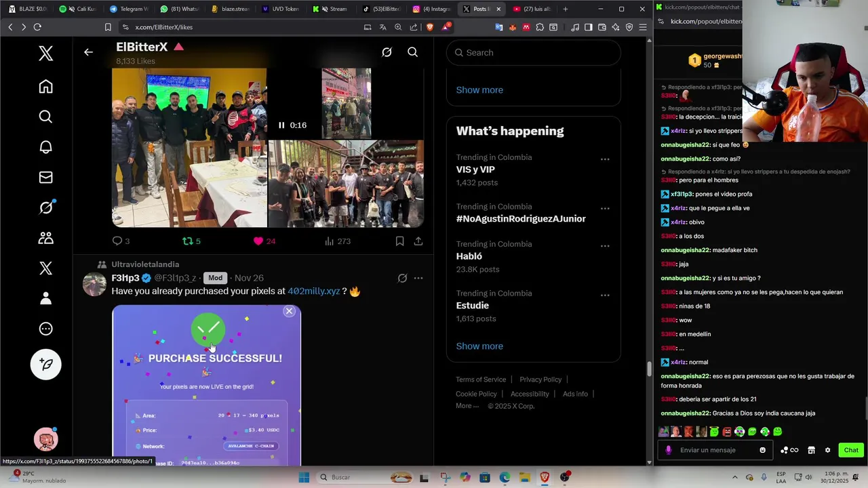The width and height of the screenshot is (868, 488).
Task: Open More circle menu in X sidebar
Action: point(45,329)
